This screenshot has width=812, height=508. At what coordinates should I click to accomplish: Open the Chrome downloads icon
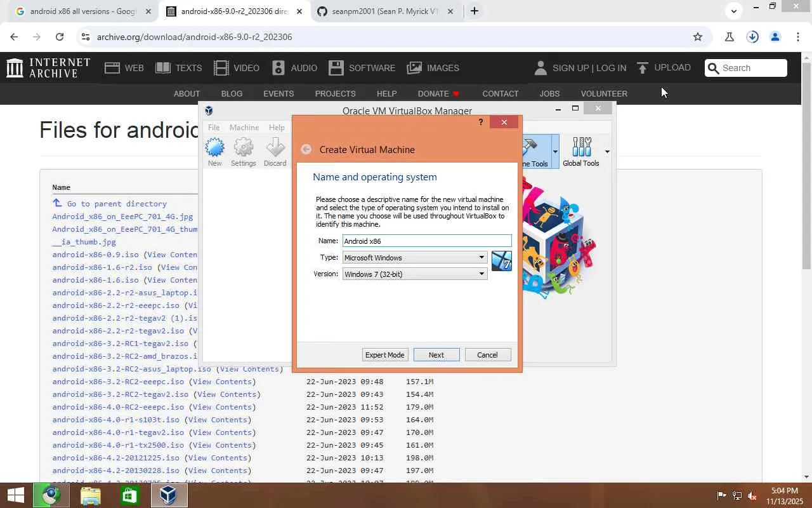(752, 37)
